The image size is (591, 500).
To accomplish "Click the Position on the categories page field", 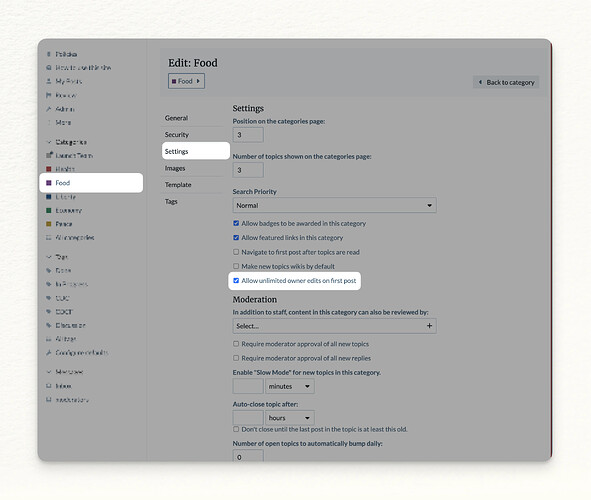I will (x=248, y=135).
